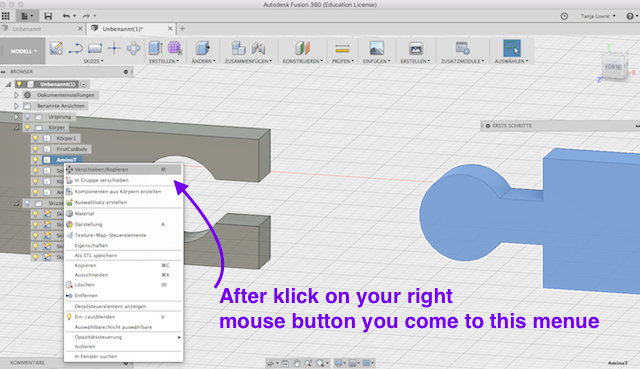This screenshot has width=640, height=369.
Task: Open the KONSTRUIEREN dropdown menu
Action: [x=302, y=61]
